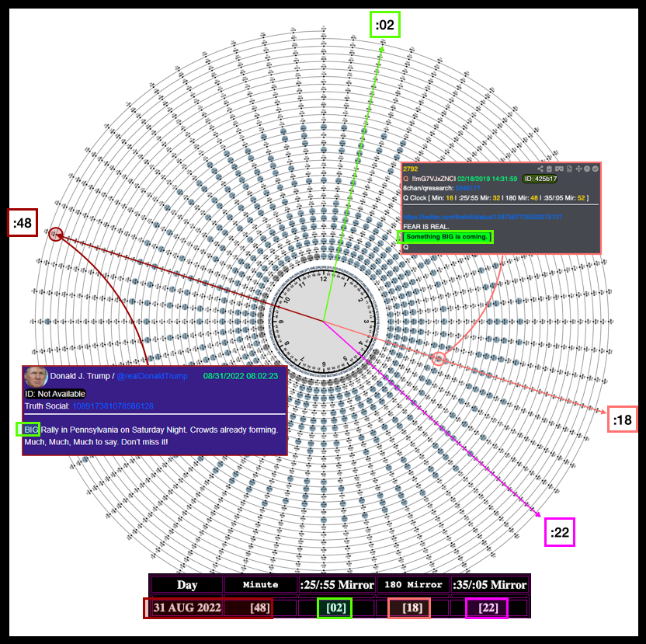This screenshot has width=646, height=644.
Task: Click the four-arrow move icon on post 2792
Action: 578,169
